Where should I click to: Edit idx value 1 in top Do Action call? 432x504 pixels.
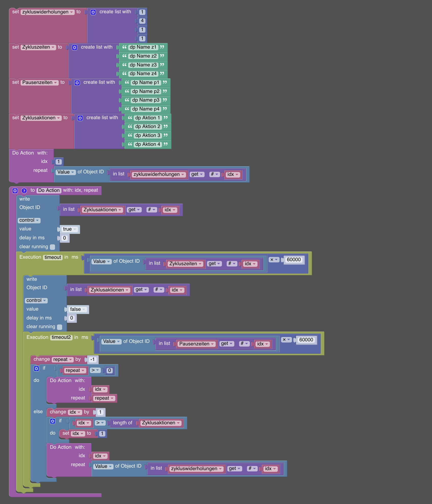point(59,162)
